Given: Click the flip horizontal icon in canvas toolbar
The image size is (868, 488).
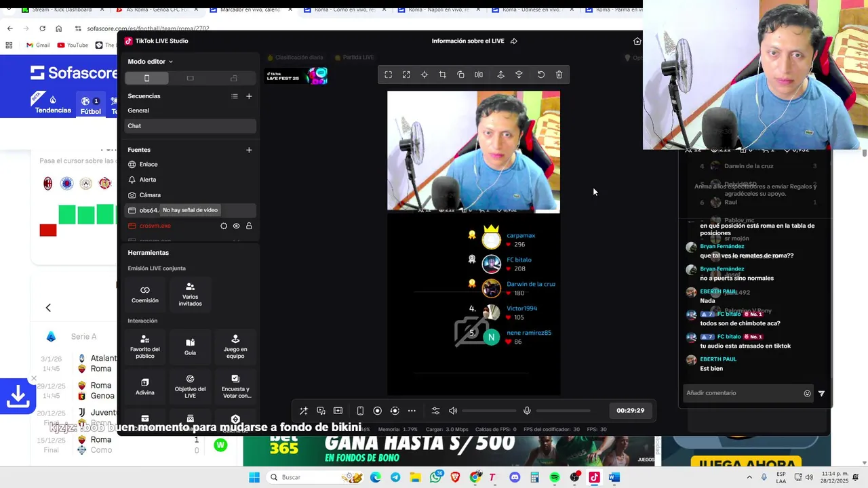Looking at the screenshot, I should tap(479, 75).
